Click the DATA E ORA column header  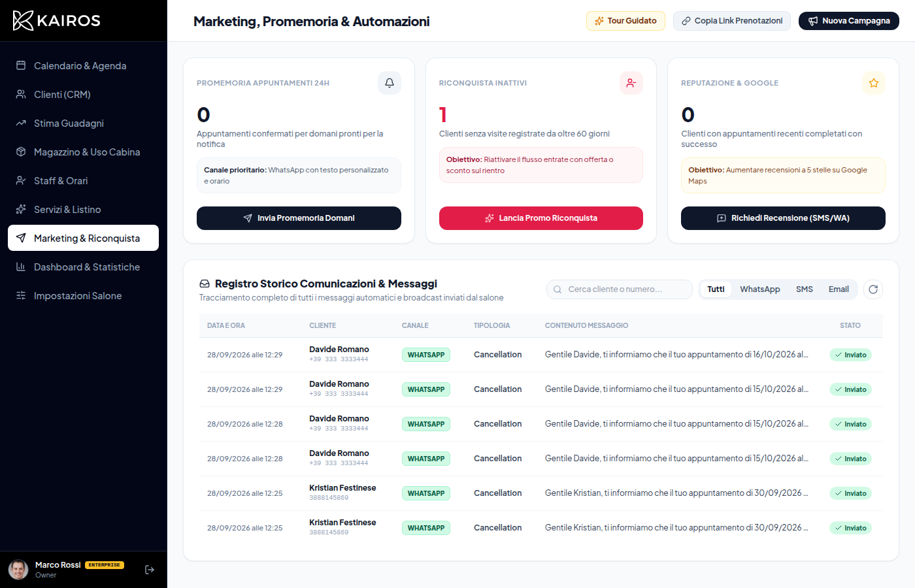[x=226, y=325]
